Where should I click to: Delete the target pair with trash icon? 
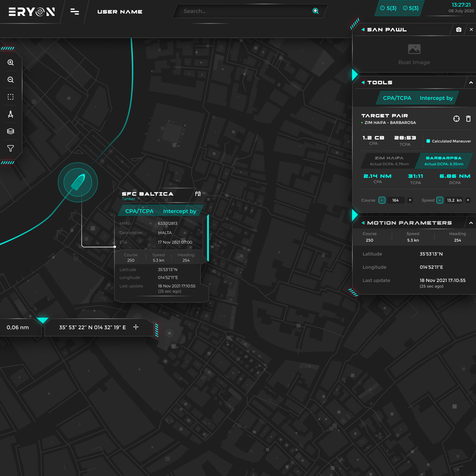(468, 119)
